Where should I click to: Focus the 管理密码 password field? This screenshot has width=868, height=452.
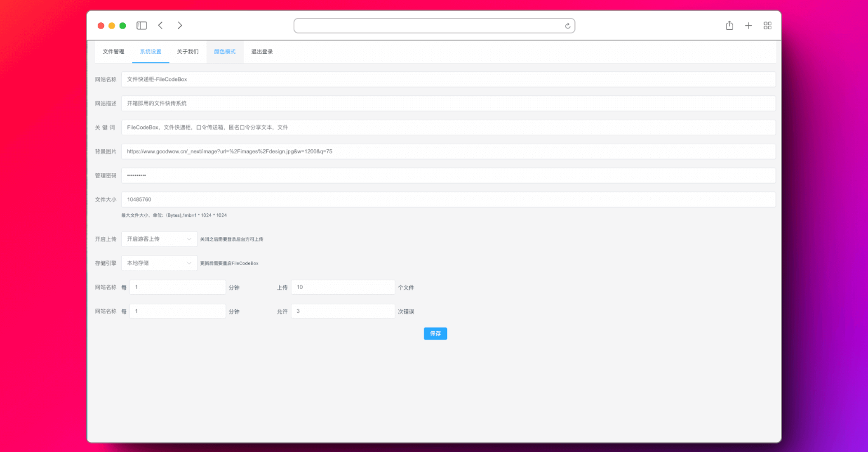(448, 176)
